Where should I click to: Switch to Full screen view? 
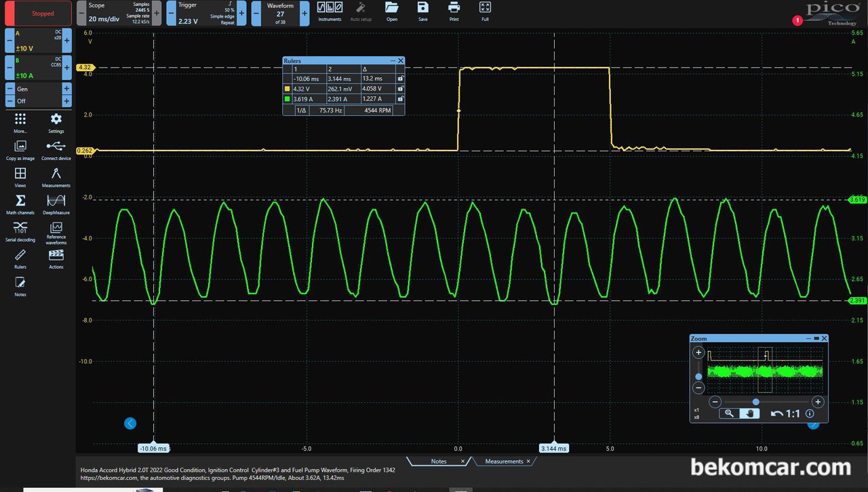tap(485, 11)
